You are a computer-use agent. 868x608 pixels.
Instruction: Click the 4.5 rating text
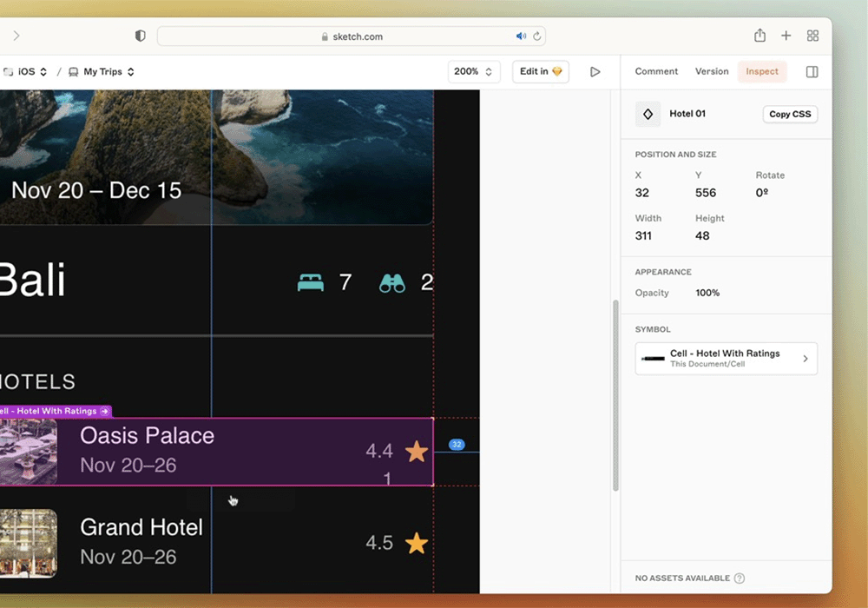click(x=379, y=543)
